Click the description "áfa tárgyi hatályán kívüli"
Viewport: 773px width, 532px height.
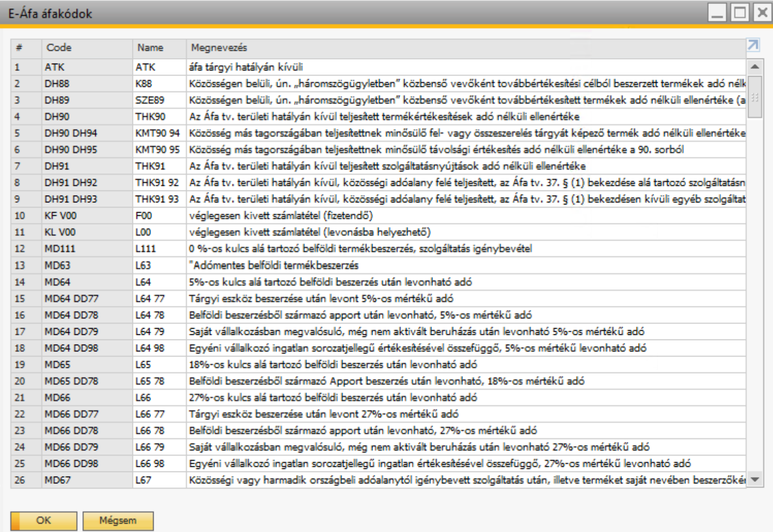click(246, 67)
